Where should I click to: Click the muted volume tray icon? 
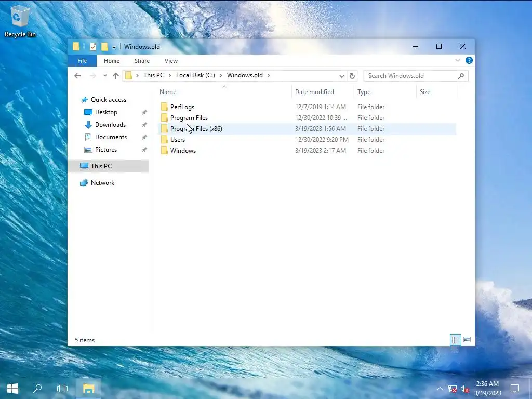[464, 389]
